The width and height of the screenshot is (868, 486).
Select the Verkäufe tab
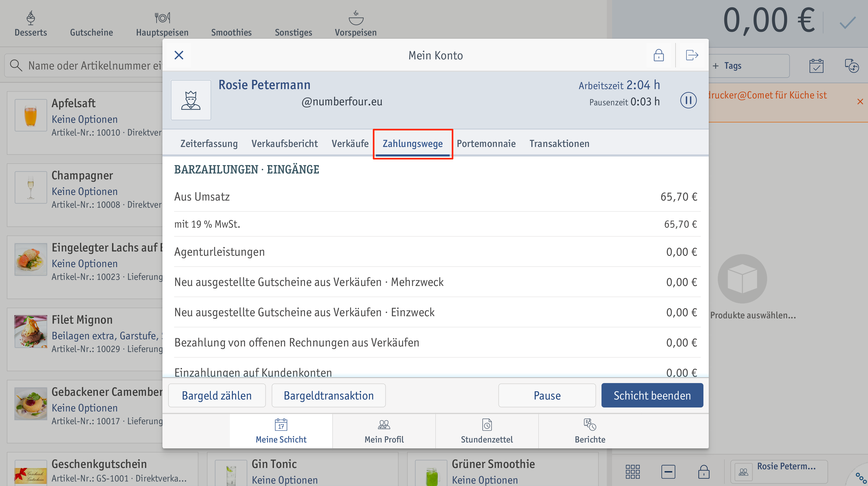[x=350, y=144]
